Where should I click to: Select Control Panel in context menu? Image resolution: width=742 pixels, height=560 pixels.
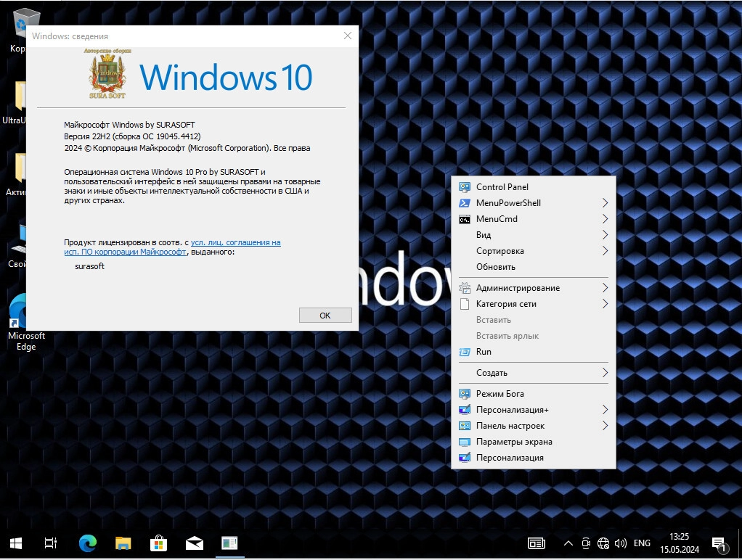tap(502, 187)
